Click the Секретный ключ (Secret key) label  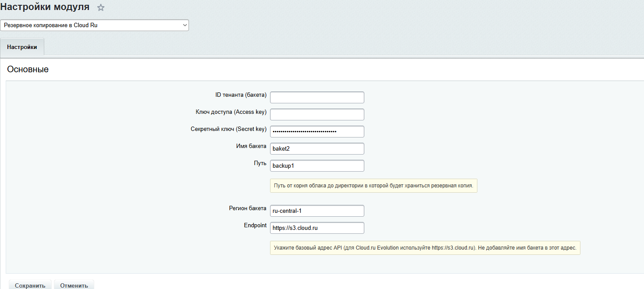[x=228, y=129]
